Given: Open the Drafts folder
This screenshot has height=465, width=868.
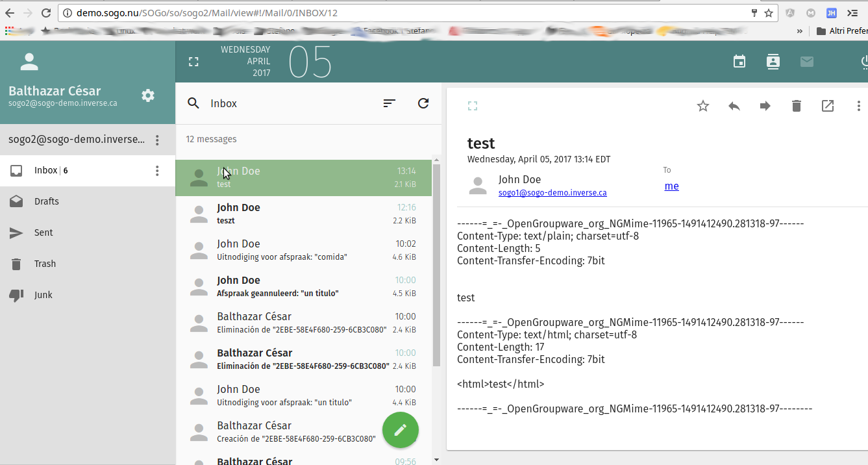Looking at the screenshot, I should pos(47,201).
